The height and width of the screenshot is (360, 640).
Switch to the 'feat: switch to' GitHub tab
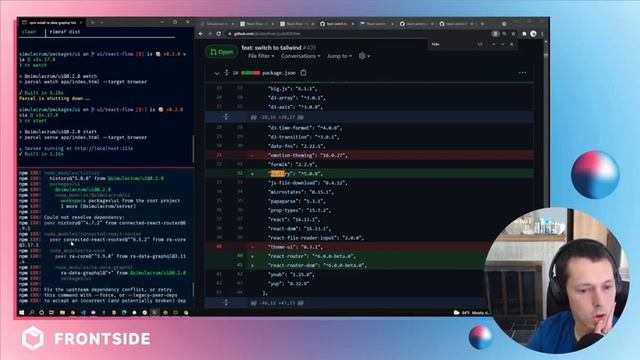point(337,24)
